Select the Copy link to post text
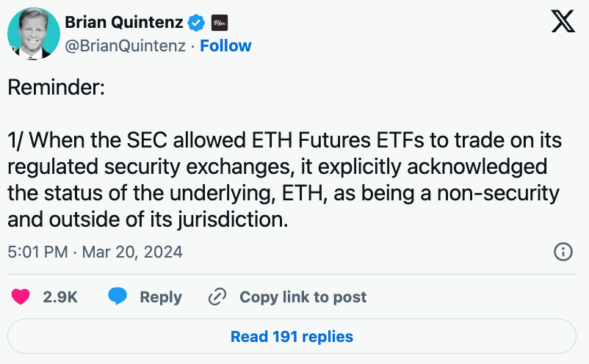 [x=303, y=296]
